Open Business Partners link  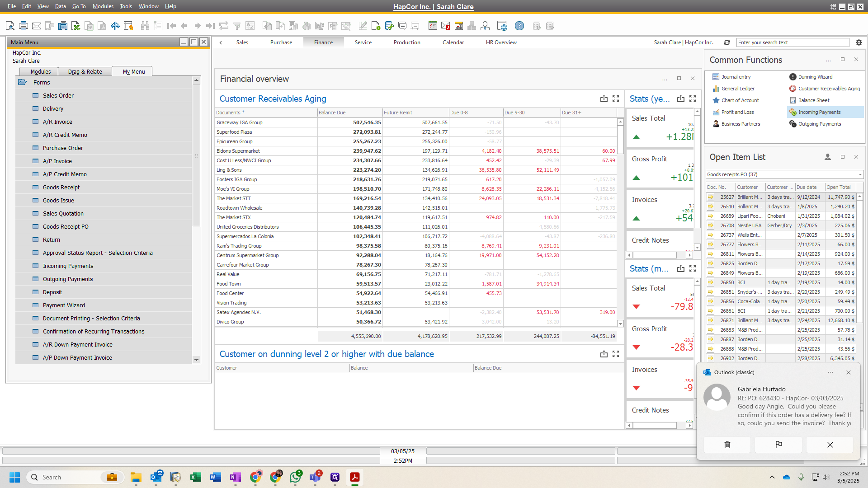[x=741, y=124]
